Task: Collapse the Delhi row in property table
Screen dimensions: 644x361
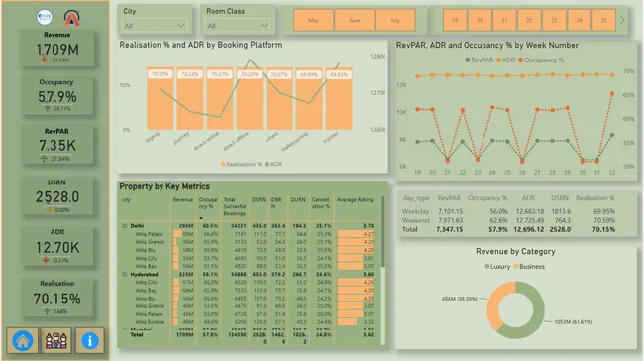Action: [x=125, y=226]
